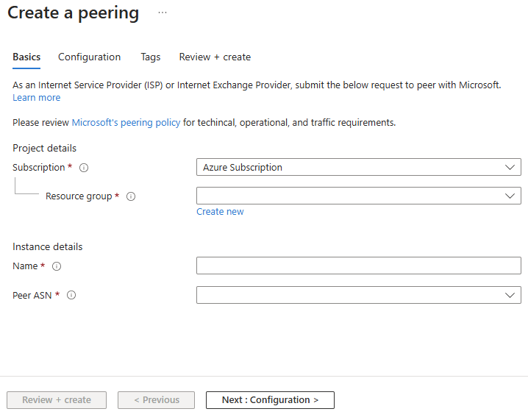The width and height of the screenshot is (528, 420).
Task: Click the Create a peering page title
Action: pyautogui.click(x=73, y=13)
